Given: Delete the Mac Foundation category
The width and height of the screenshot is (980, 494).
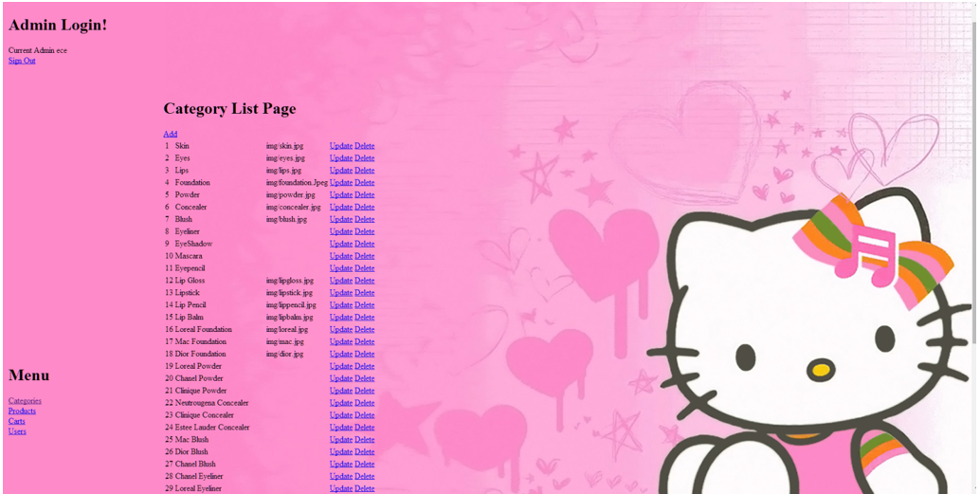Looking at the screenshot, I should 364,342.
